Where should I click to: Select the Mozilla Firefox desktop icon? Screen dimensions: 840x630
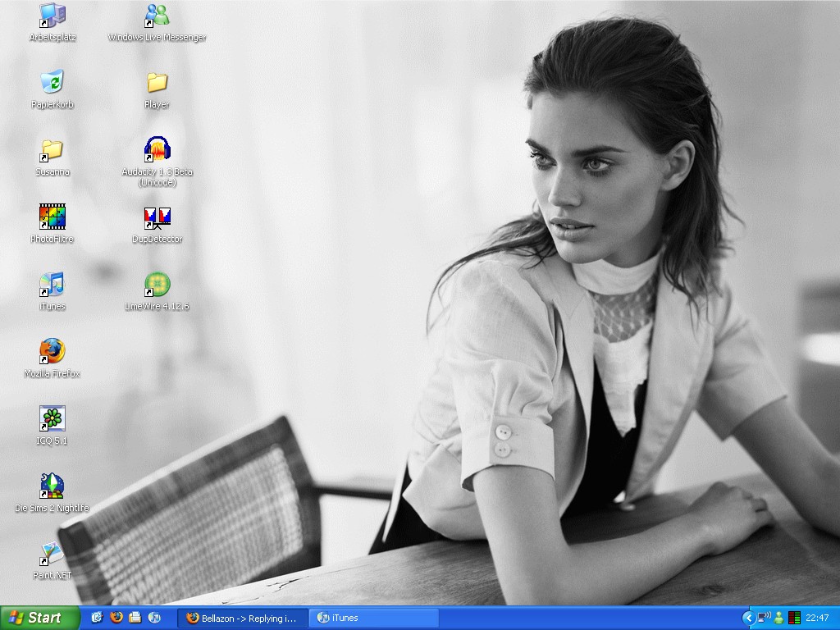tap(52, 352)
